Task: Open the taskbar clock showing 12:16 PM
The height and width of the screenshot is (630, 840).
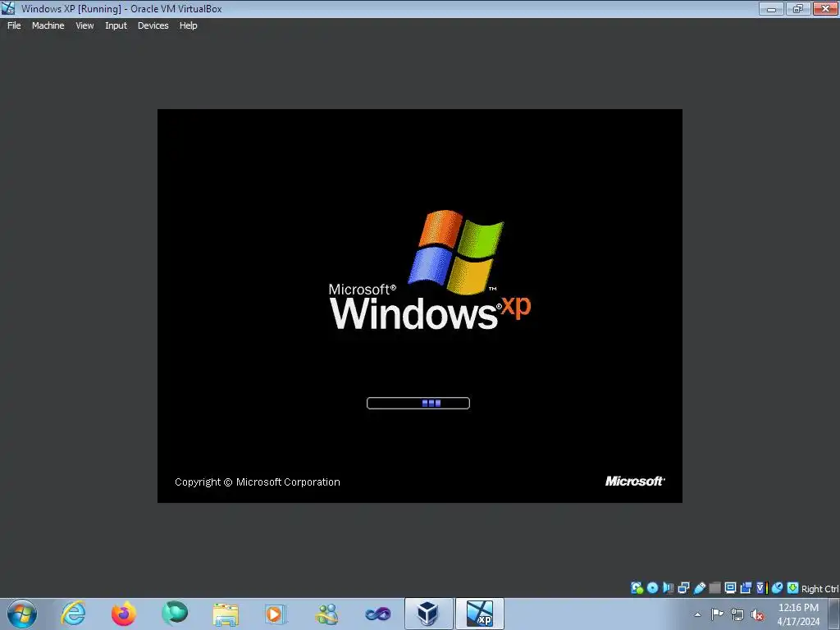Action: tap(798, 614)
